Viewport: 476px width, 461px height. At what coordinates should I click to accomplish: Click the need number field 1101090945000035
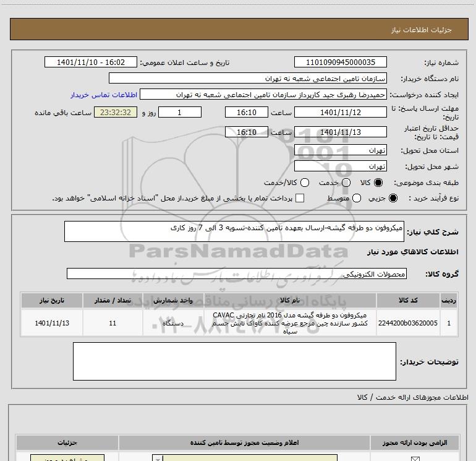340,62
